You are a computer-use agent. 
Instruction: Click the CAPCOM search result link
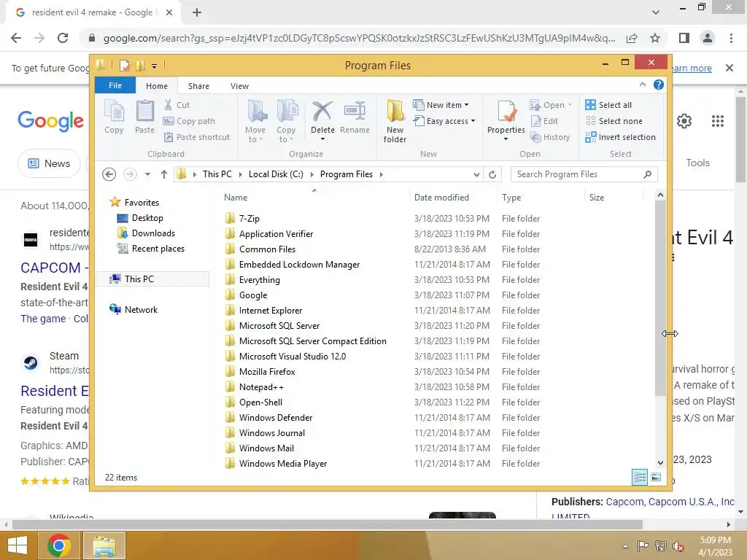(54, 268)
